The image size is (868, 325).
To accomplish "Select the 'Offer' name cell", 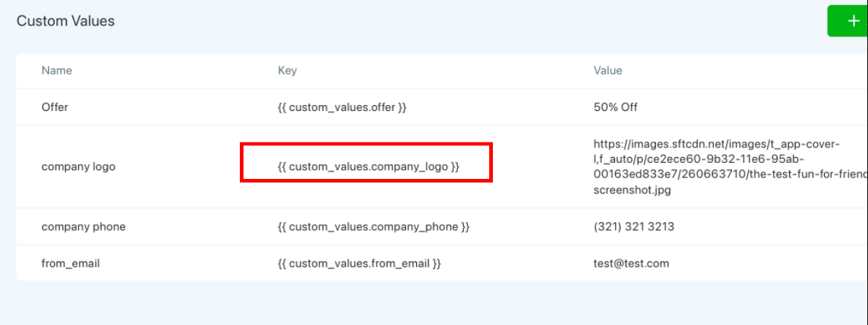I will [x=55, y=107].
